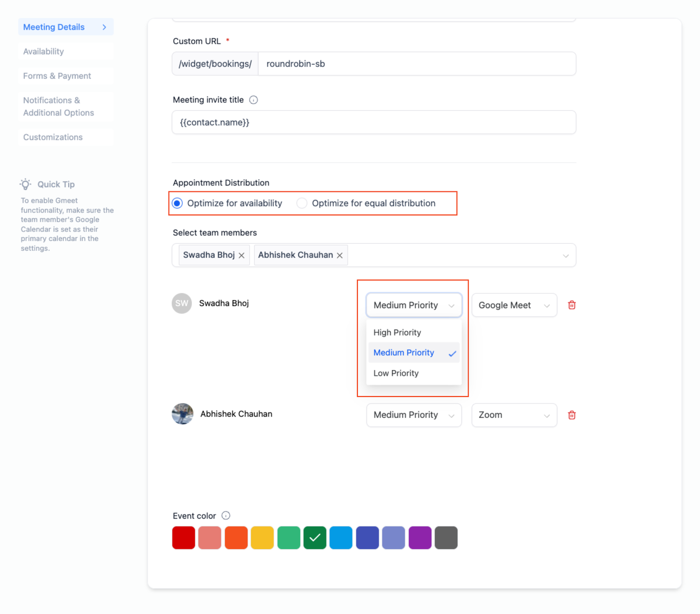Click the Quick Tip lightbulb icon
Viewport: 700px width, 614px height.
[25, 184]
